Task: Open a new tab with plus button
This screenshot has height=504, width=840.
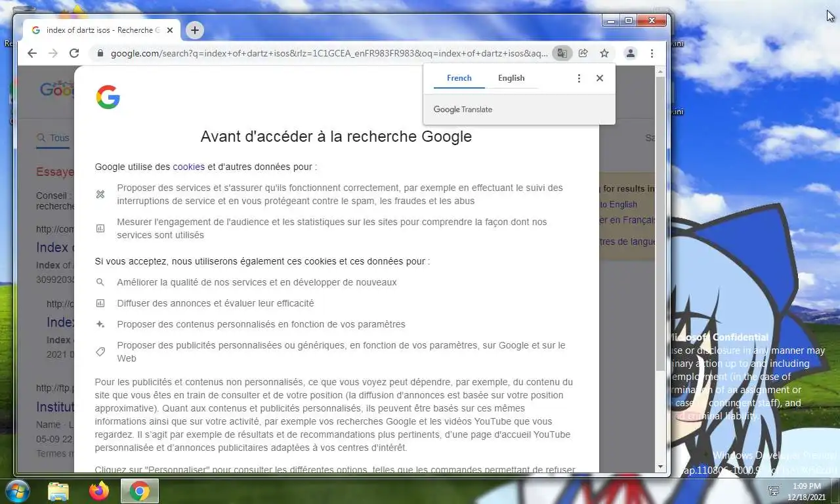Action: pos(194,30)
